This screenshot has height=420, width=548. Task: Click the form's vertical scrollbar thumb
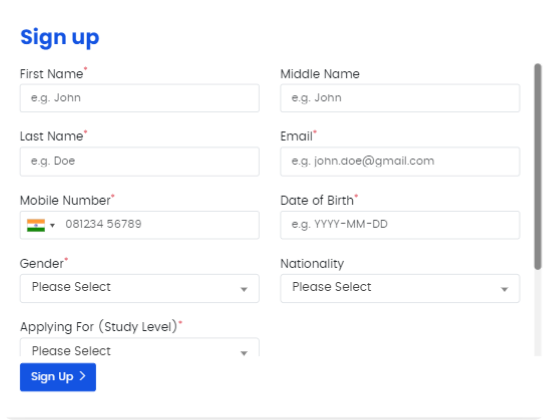(538, 166)
